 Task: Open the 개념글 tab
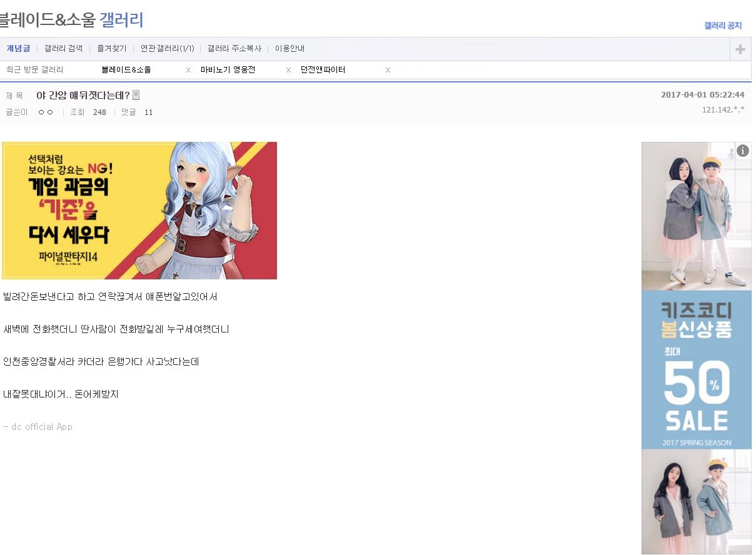[18, 49]
